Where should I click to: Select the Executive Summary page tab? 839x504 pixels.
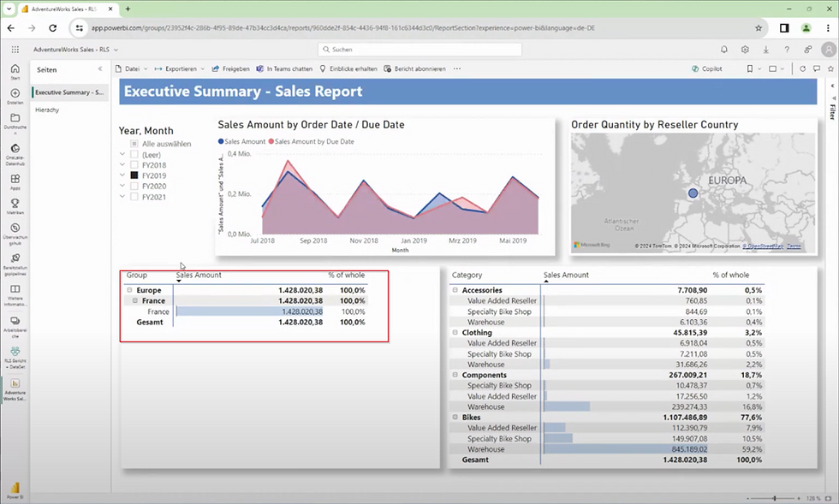(x=69, y=92)
